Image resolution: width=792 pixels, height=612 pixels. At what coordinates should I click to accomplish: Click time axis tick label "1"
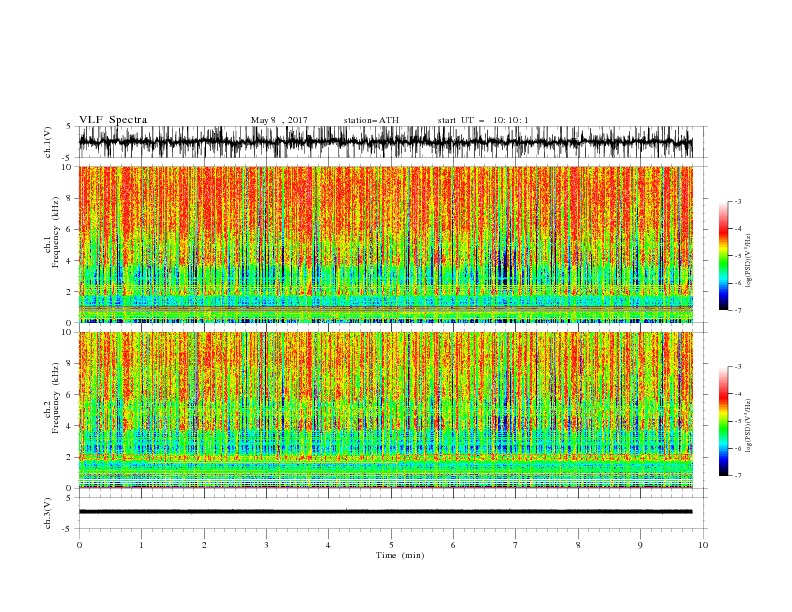coord(141,545)
